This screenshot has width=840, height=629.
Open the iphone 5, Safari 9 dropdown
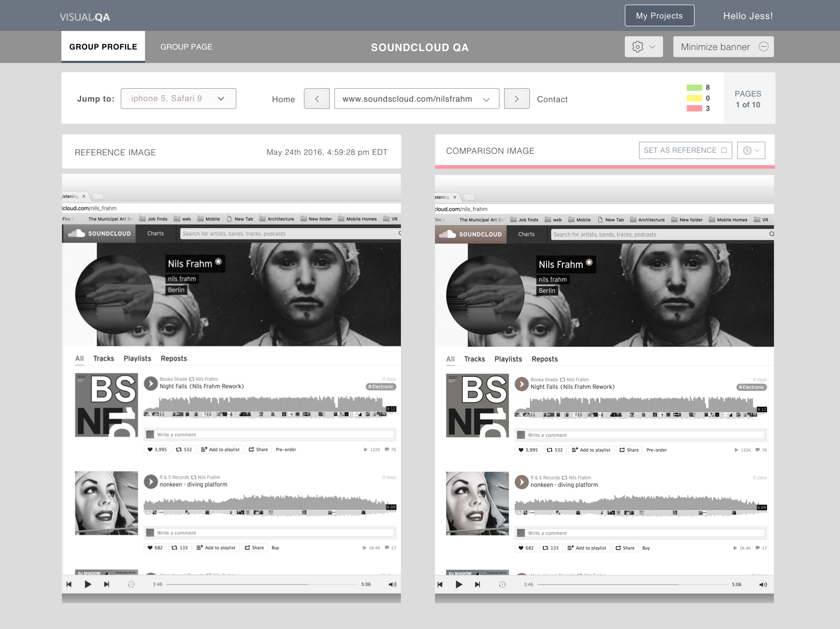178,98
